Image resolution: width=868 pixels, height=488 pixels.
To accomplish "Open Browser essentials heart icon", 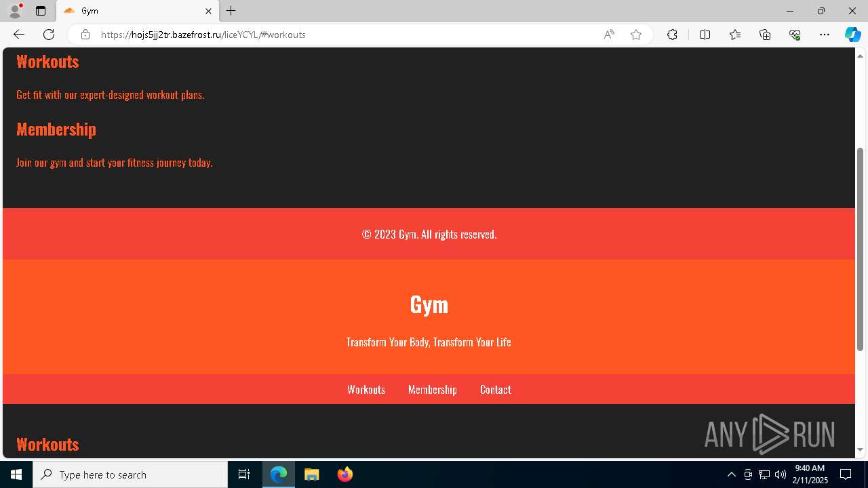I will pos(795,35).
